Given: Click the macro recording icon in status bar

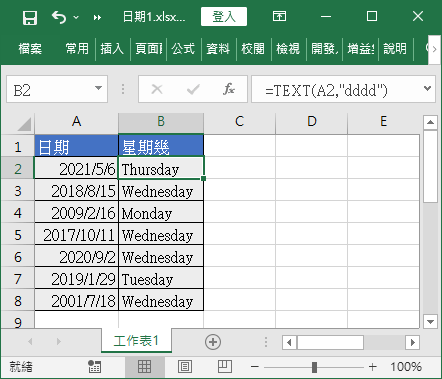Looking at the screenshot, I should click(x=94, y=367).
